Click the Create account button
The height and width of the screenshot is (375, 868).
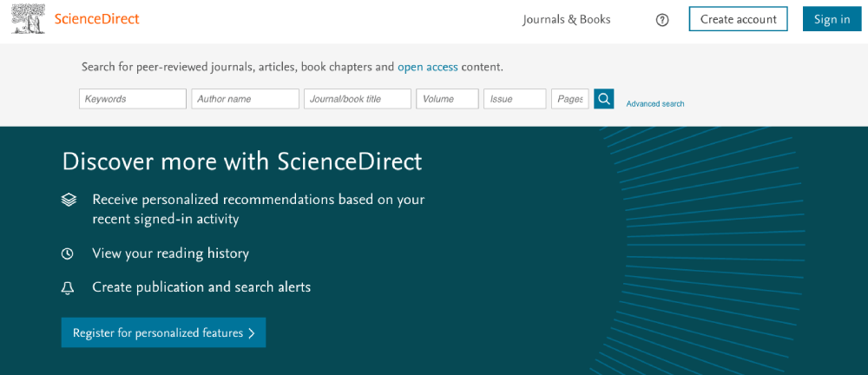pos(738,19)
